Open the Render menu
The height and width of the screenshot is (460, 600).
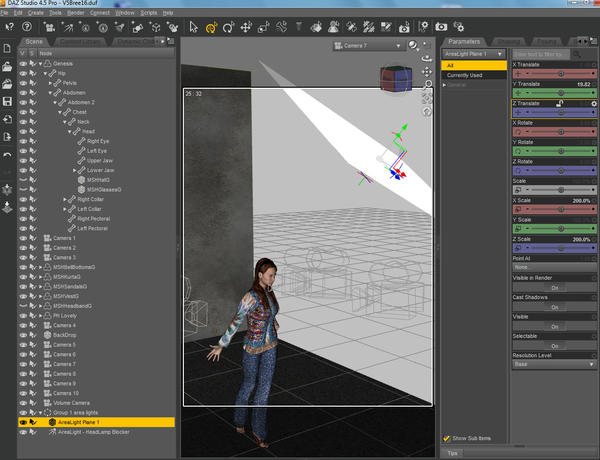pos(77,13)
